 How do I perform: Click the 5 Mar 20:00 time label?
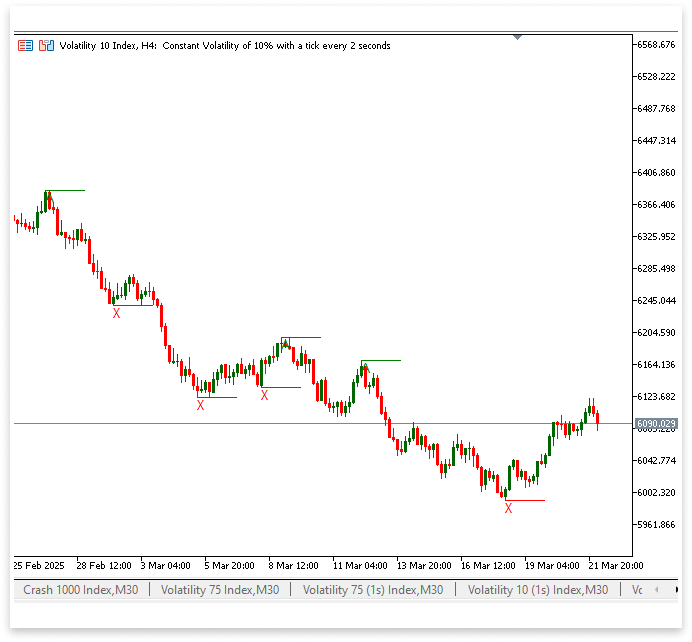pos(229,566)
